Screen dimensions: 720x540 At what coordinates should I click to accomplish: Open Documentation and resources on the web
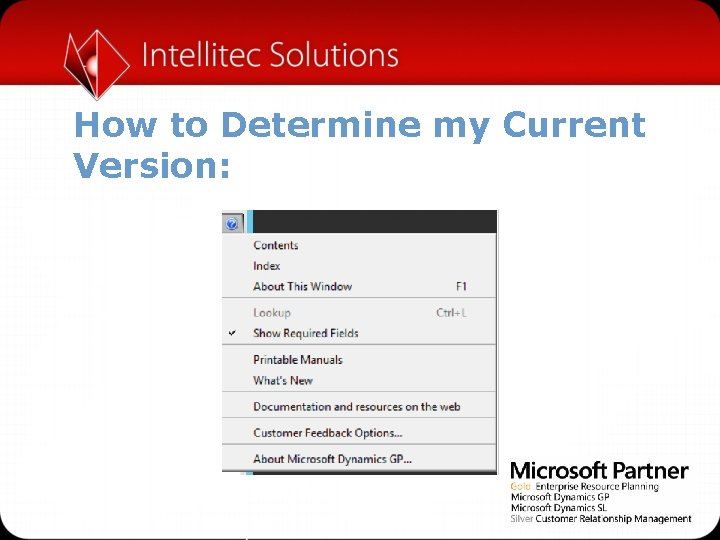359,406
